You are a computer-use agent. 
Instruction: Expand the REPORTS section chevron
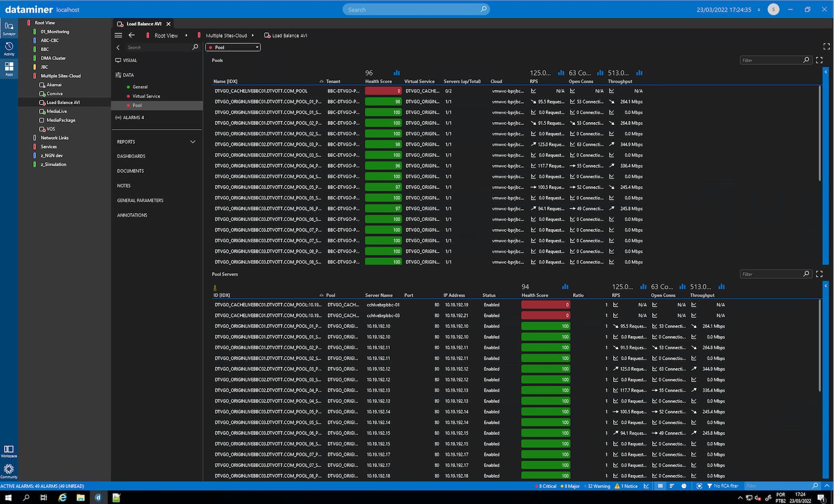(x=193, y=142)
